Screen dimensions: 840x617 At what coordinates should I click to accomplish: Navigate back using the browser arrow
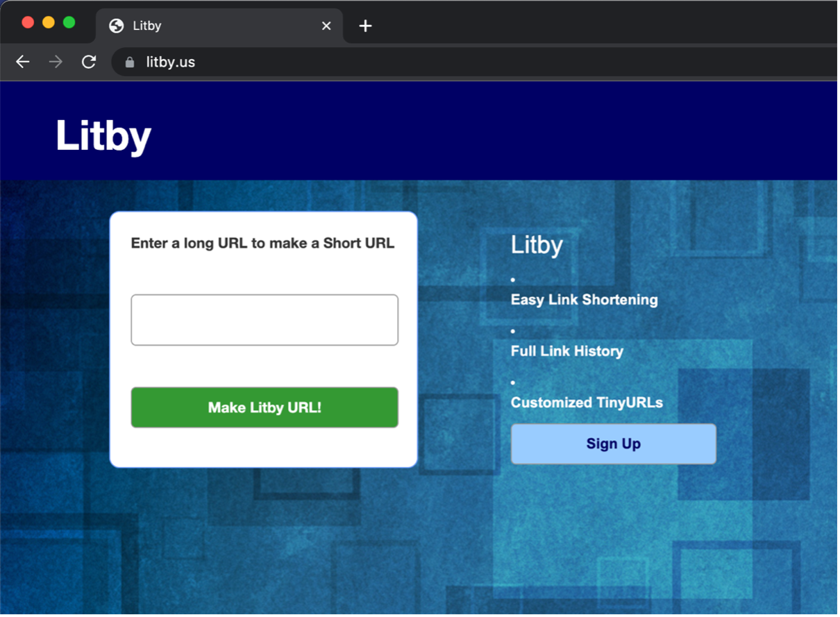pos(22,62)
